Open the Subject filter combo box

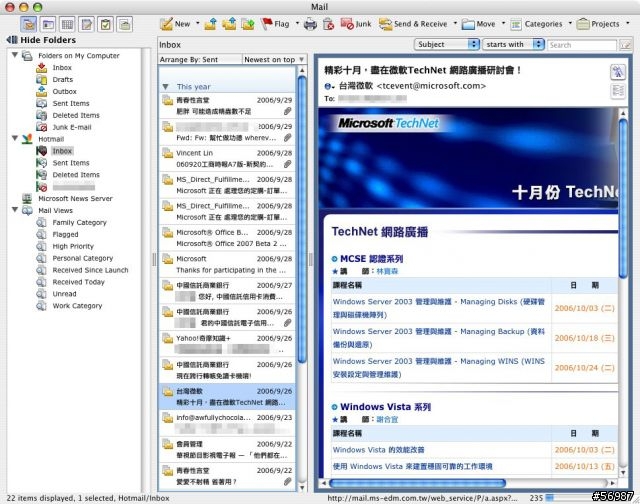tap(447, 44)
